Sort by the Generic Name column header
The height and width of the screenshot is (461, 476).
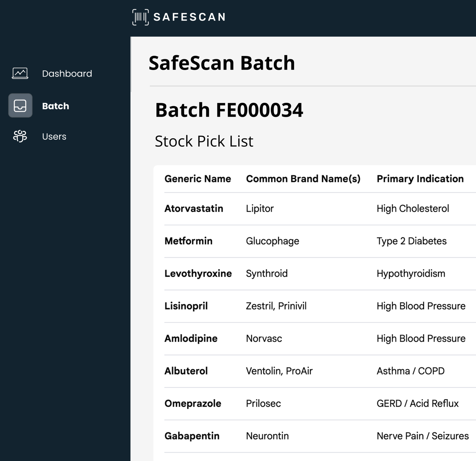pyautogui.click(x=198, y=178)
